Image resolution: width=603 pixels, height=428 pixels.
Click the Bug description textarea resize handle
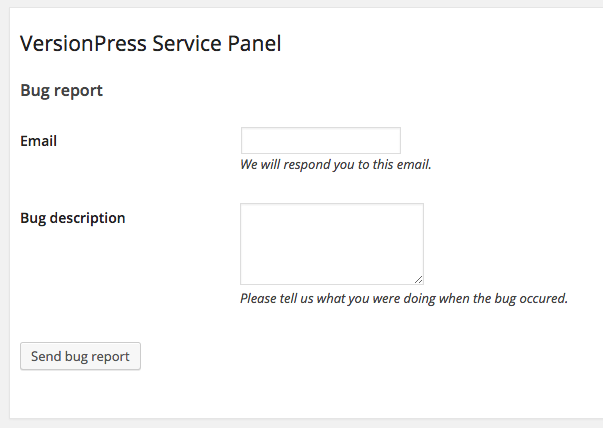point(418,279)
